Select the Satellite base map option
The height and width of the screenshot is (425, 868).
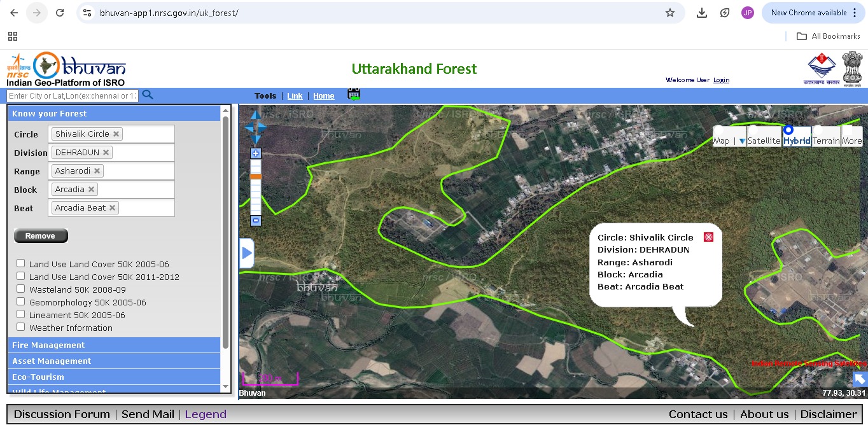coord(764,141)
